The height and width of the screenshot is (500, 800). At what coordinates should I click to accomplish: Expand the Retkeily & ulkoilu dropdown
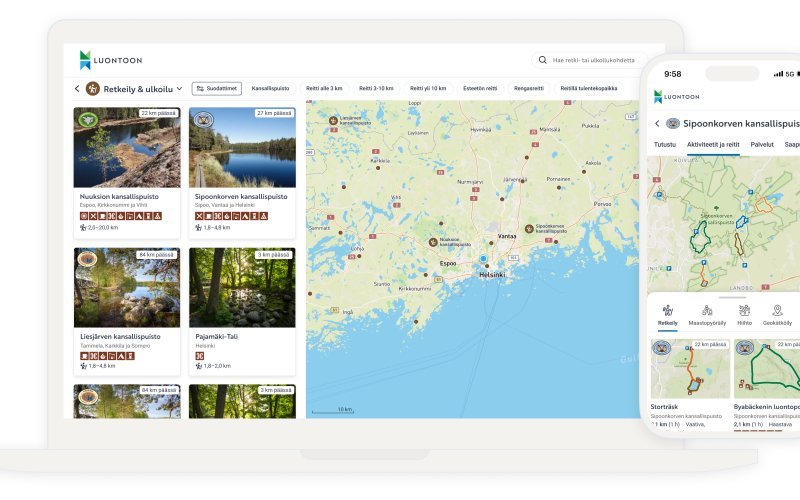click(x=179, y=89)
